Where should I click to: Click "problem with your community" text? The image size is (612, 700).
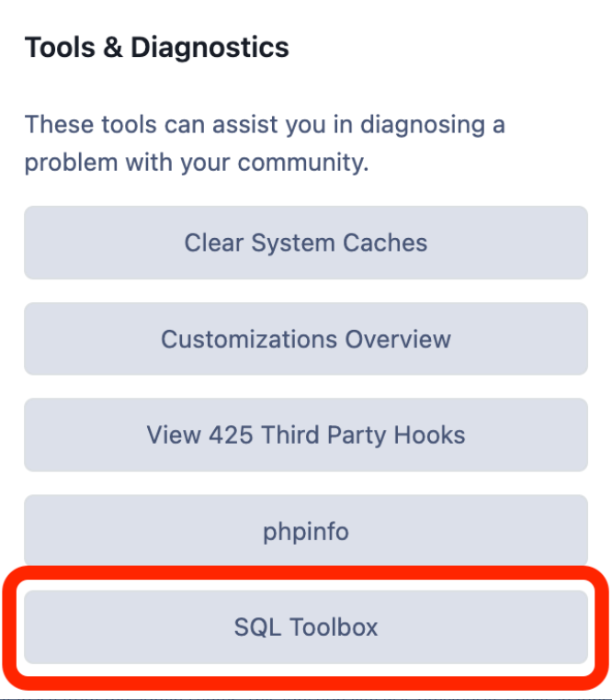click(196, 162)
